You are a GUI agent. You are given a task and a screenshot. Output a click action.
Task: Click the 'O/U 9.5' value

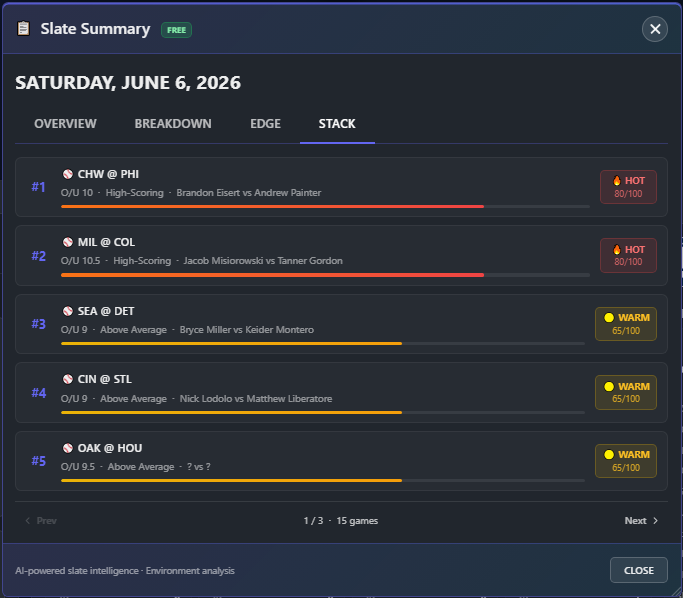click(x=78, y=466)
